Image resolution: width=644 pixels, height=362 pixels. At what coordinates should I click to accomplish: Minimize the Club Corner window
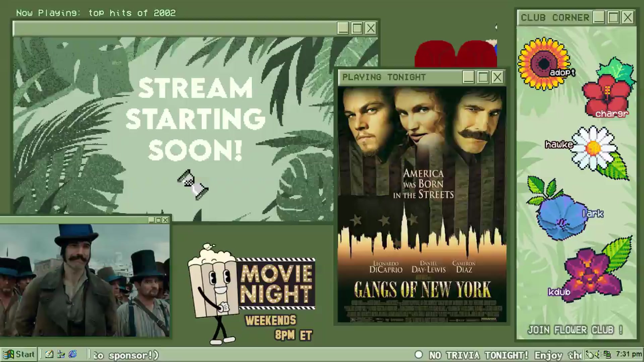click(599, 17)
